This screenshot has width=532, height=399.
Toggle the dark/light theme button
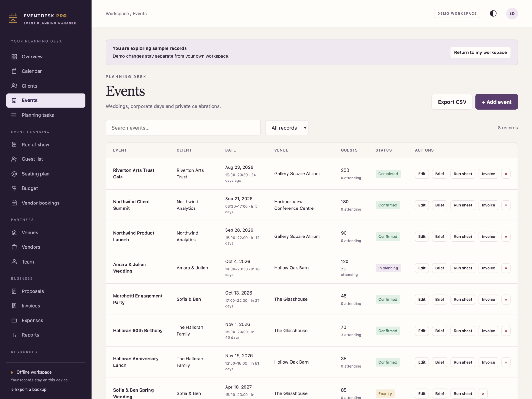pos(493,14)
